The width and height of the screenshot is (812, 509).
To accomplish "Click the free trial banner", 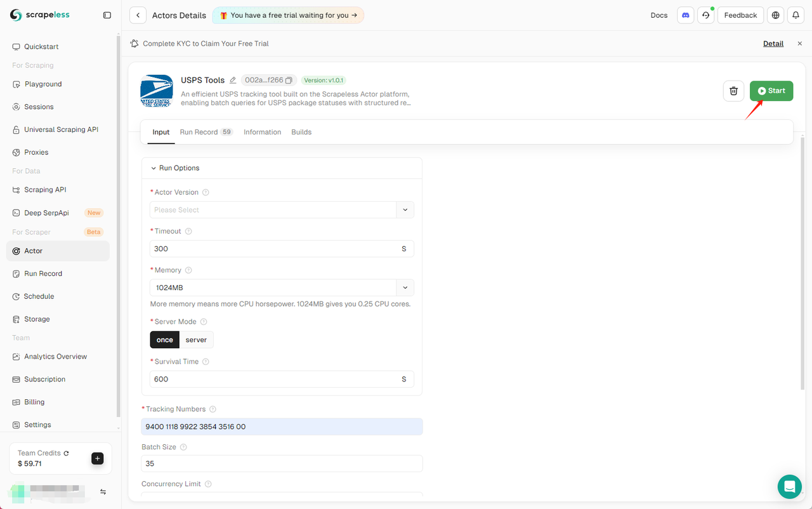I will (x=288, y=15).
